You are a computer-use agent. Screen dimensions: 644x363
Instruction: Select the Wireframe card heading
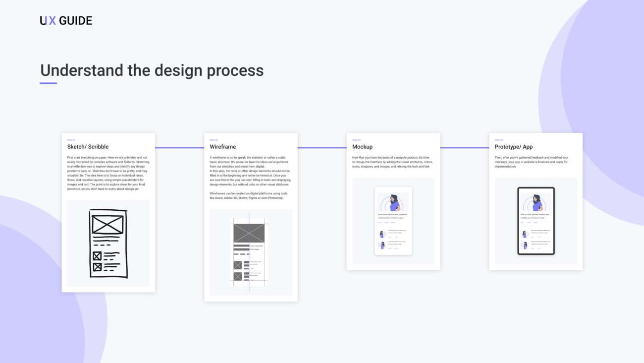click(222, 147)
